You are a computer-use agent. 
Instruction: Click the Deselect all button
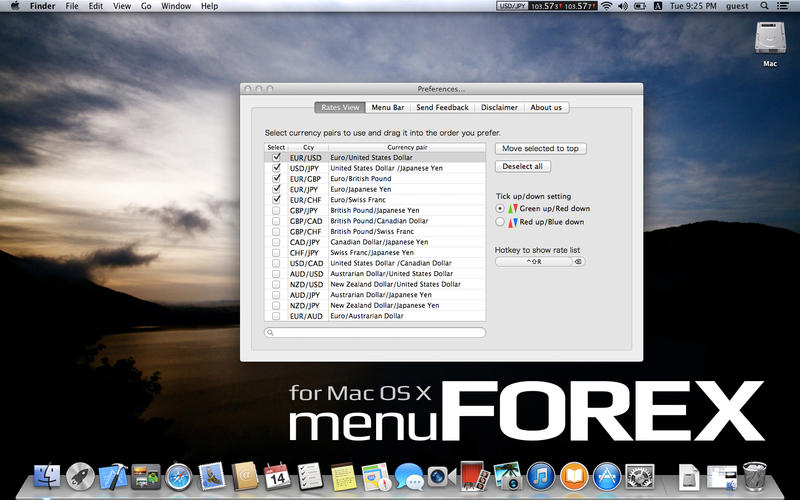[x=522, y=166]
